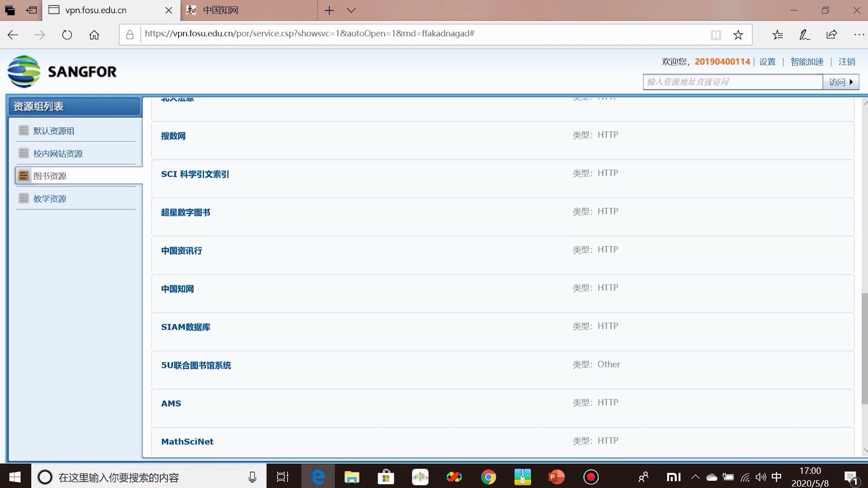Open Edge browser in taskbar
This screenshot has height=488, width=868.
(318, 477)
